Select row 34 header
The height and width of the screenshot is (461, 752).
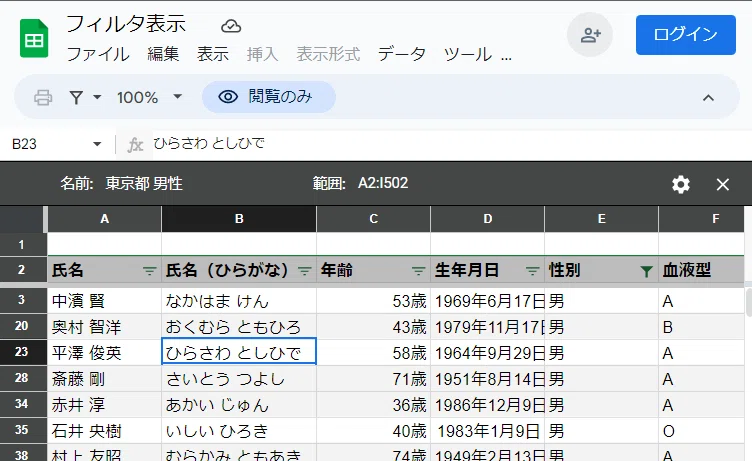pyautogui.click(x=22, y=404)
